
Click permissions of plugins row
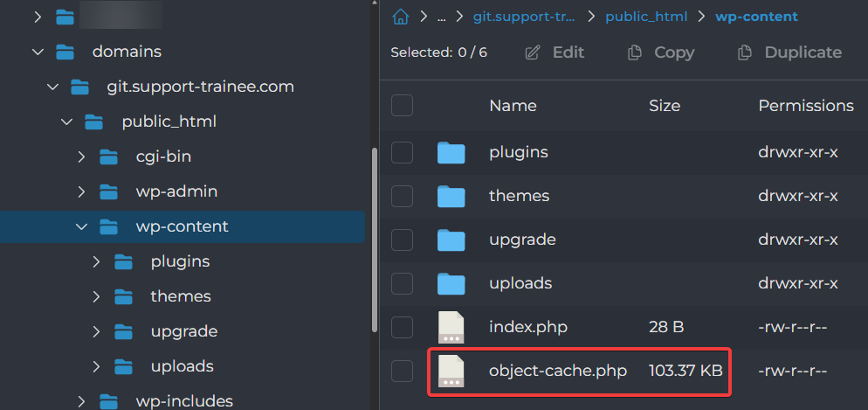(x=797, y=152)
